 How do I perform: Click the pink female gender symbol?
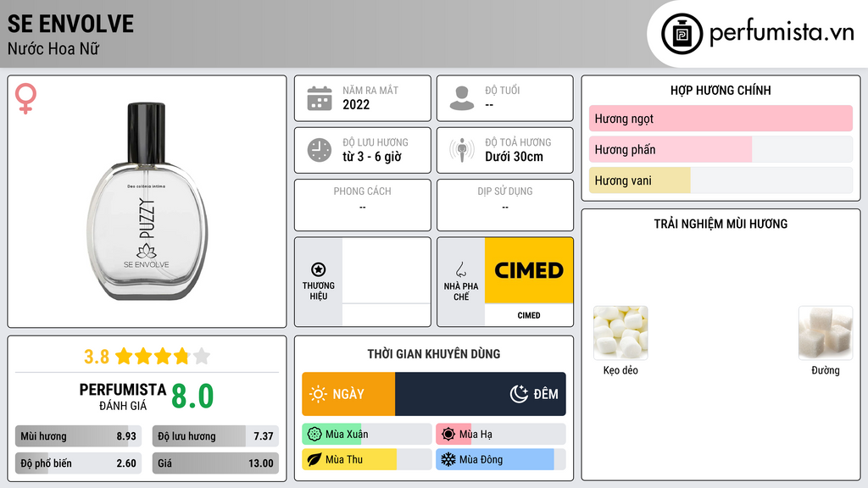[25, 98]
